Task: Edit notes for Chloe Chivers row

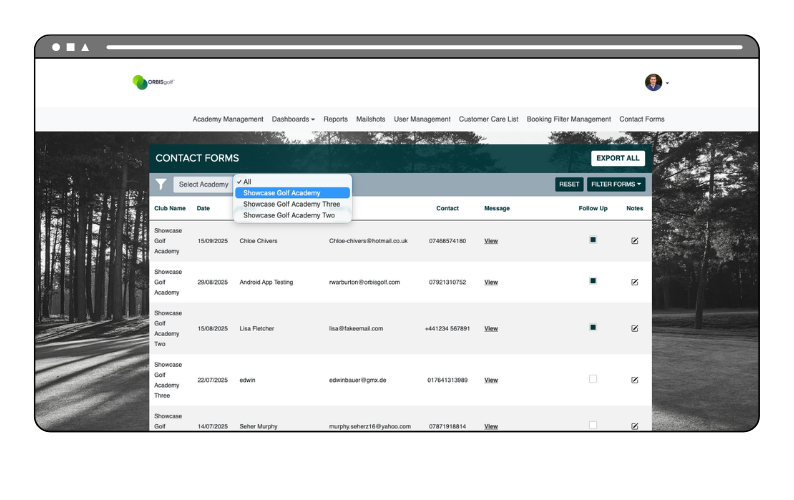Action: pos(634,241)
